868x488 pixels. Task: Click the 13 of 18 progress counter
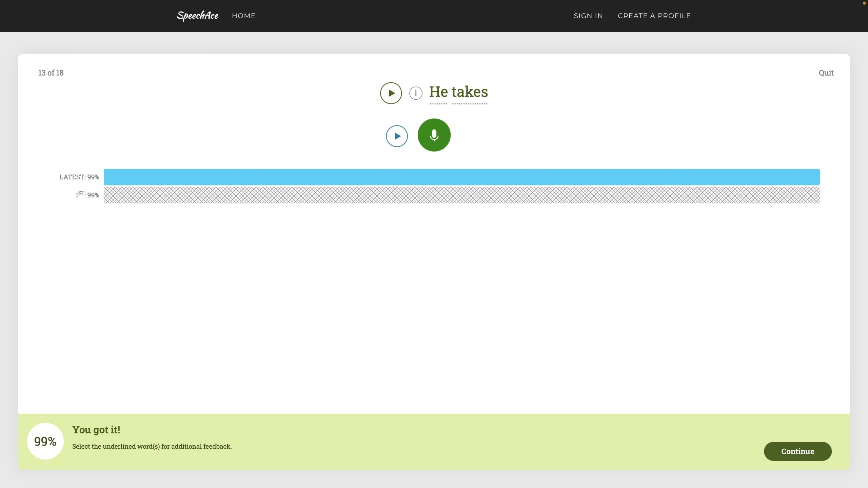51,73
